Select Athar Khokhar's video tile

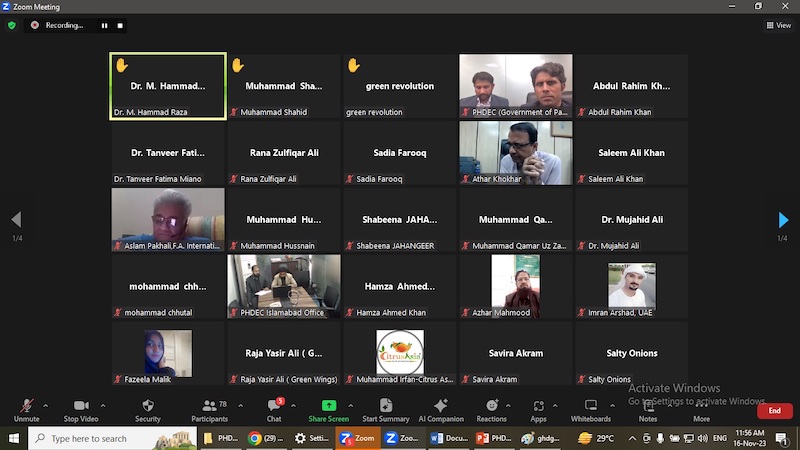515,153
